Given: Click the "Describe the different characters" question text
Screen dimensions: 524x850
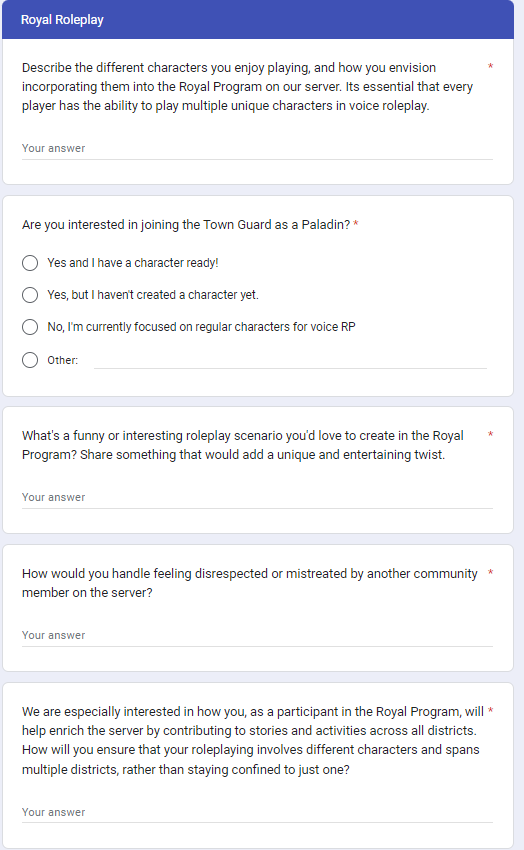Looking at the screenshot, I should pyautogui.click(x=248, y=87).
